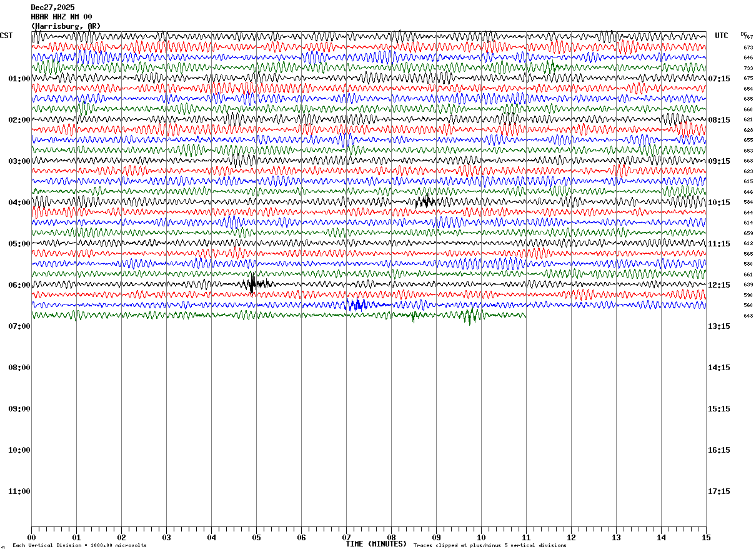Click minute tick label 13 on the axis

616,537
